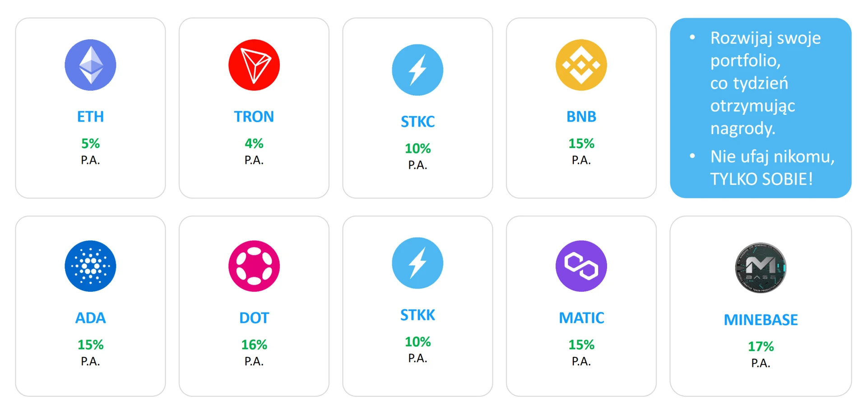Image resolution: width=868 pixels, height=417 pixels.
Task: Click the MATIC name label
Action: (x=581, y=318)
